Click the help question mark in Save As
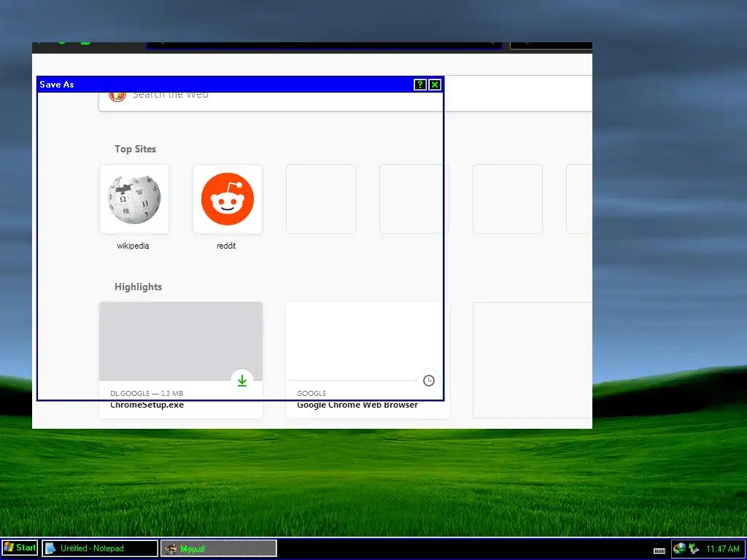This screenshot has width=747, height=560. click(419, 85)
